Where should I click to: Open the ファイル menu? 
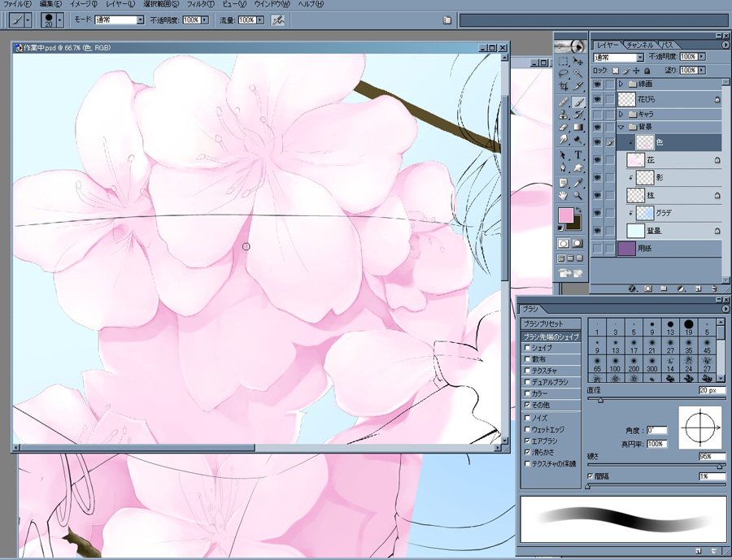[x=17, y=4]
